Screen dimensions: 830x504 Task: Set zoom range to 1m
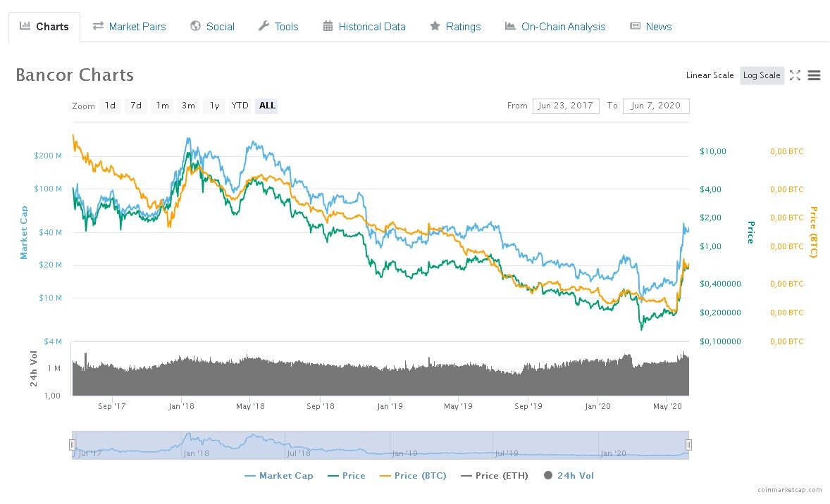[x=163, y=106]
